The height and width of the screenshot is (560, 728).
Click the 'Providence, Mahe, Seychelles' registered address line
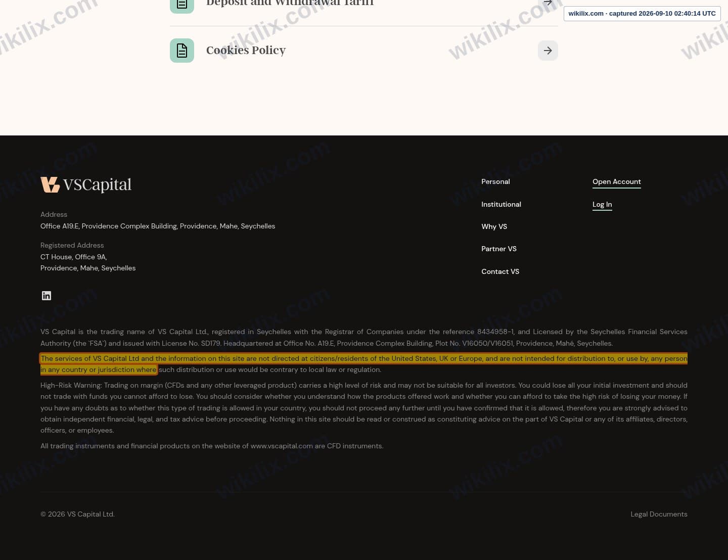[88, 268]
